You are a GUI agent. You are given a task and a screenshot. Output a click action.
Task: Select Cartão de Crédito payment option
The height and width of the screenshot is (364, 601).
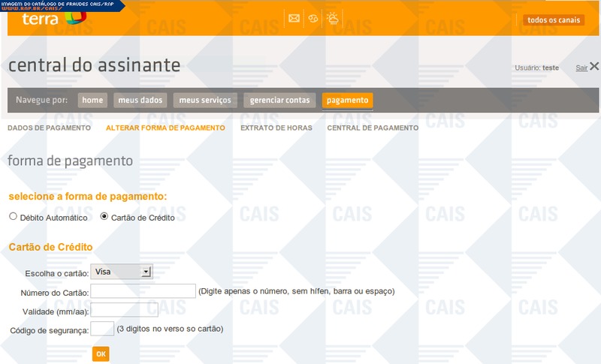pyautogui.click(x=104, y=217)
